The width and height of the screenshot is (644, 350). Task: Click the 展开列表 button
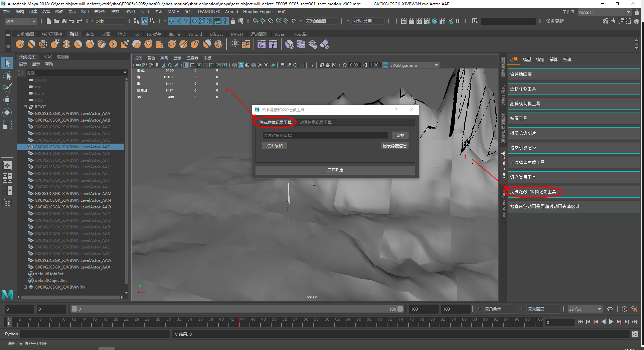tap(335, 170)
